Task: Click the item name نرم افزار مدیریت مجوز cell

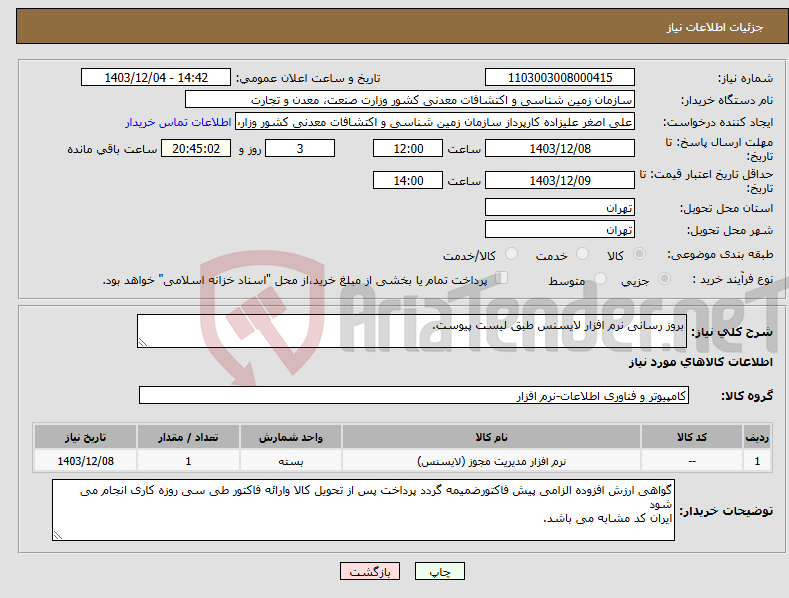Action: click(x=491, y=461)
